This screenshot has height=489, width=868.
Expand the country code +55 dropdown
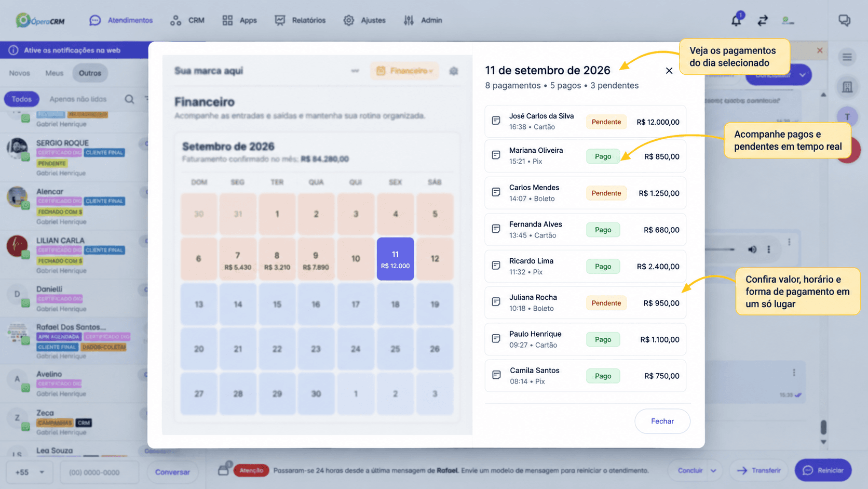[x=30, y=472]
